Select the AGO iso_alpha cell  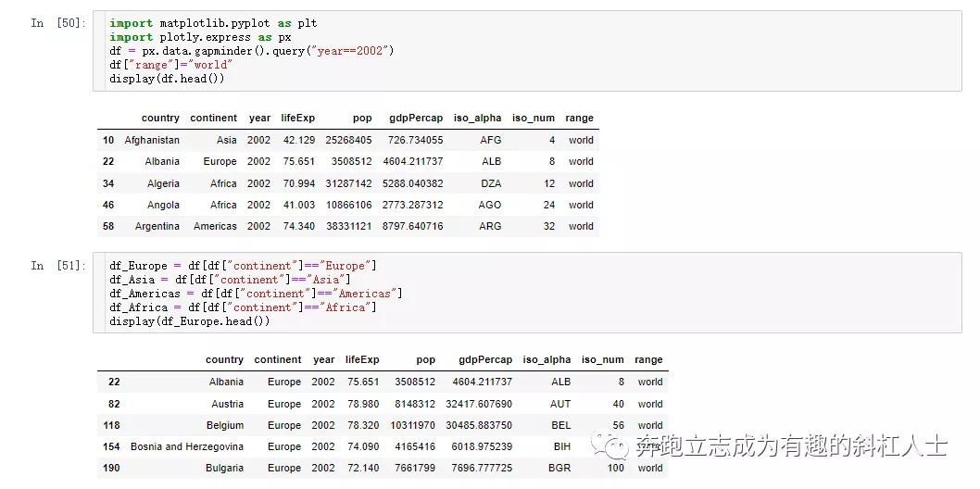click(490, 205)
